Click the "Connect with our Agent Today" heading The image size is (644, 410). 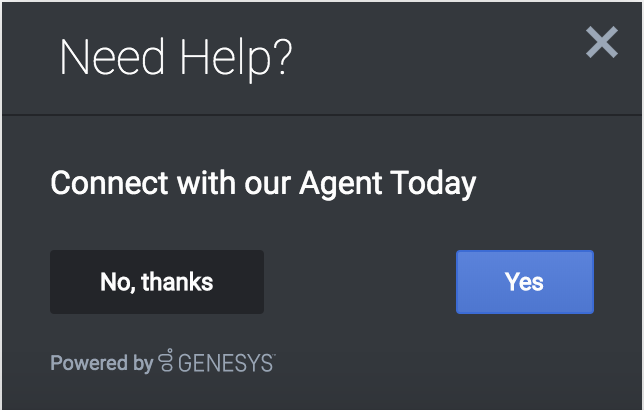(263, 184)
